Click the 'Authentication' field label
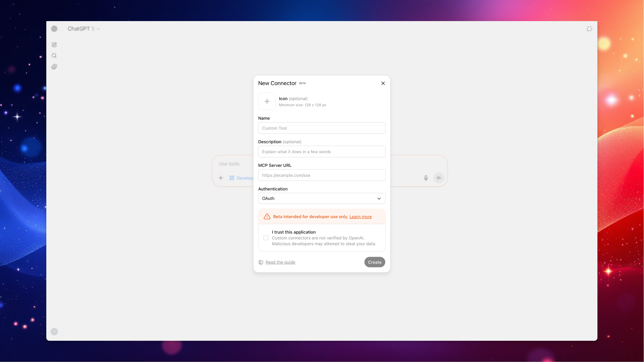Viewport: 644px width, 362px height. click(273, 189)
